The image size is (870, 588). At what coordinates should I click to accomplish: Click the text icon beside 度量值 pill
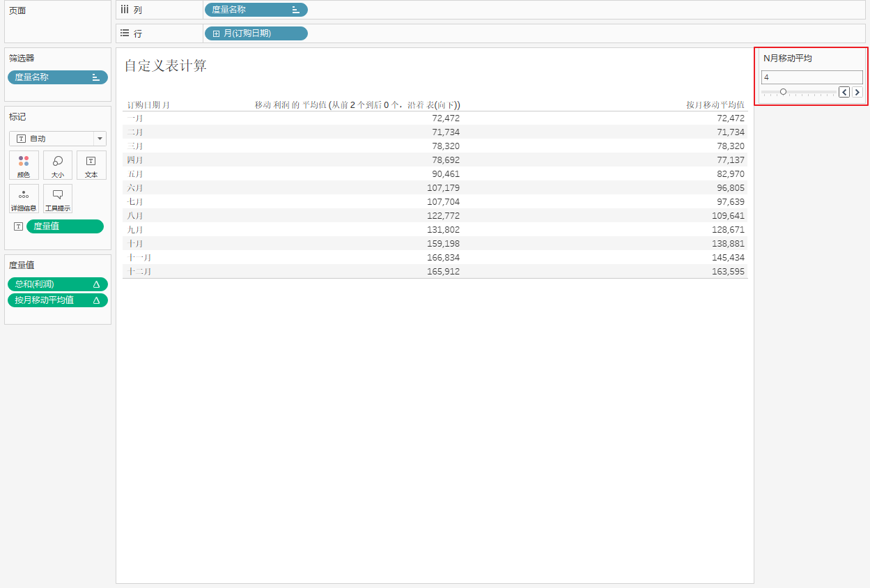point(18,226)
